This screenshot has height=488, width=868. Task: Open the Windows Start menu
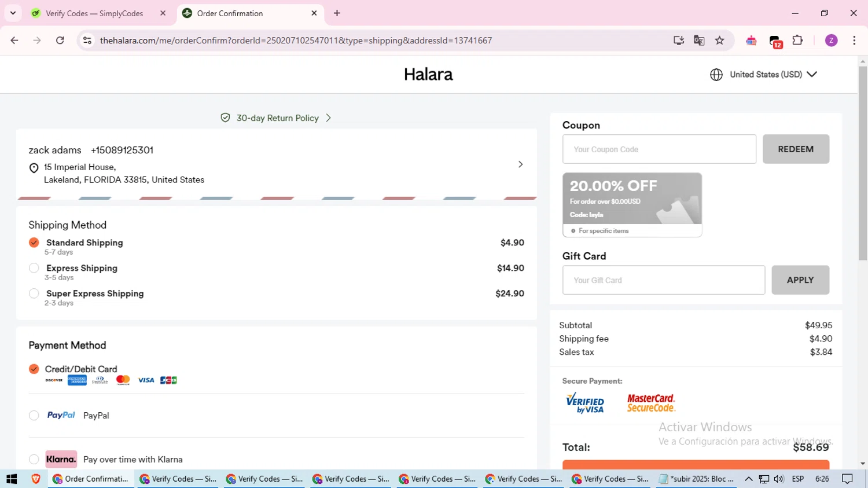[x=12, y=479]
